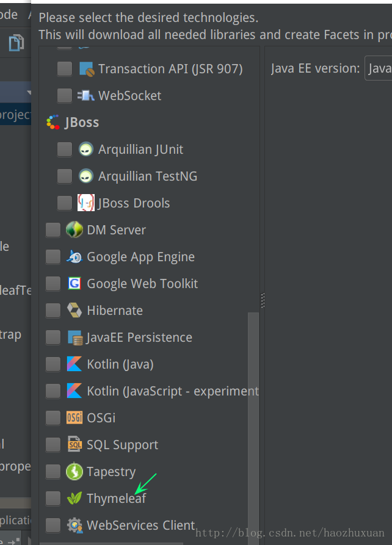This screenshot has width=392, height=545.
Task: Click the panel splitter grip handle
Action: tap(263, 300)
